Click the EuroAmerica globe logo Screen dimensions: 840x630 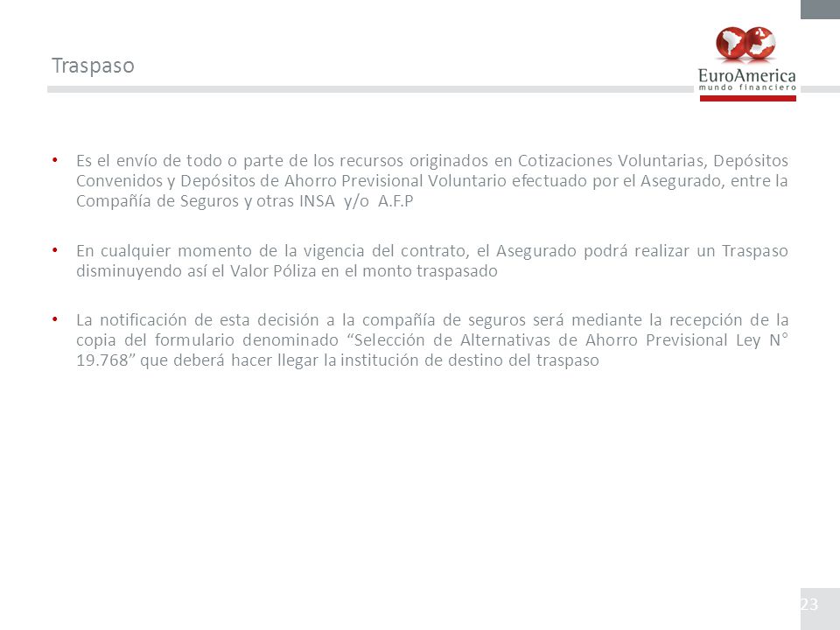pyautogui.click(x=745, y=44)
